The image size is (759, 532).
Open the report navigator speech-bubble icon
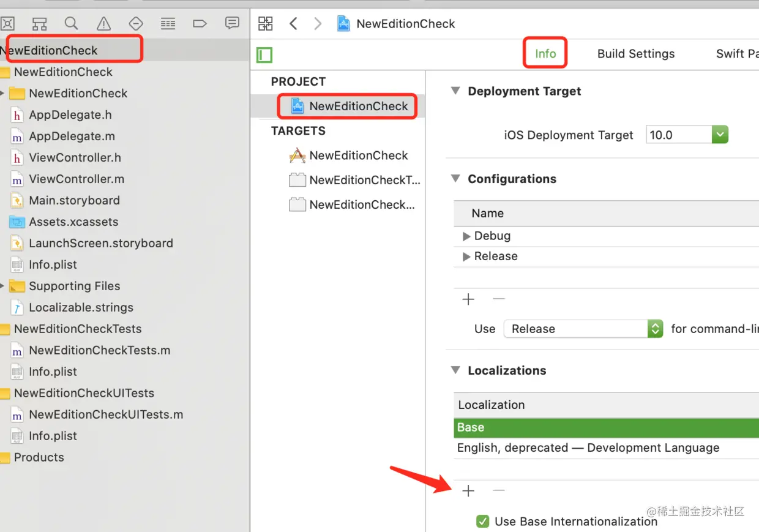coord(232,23)
